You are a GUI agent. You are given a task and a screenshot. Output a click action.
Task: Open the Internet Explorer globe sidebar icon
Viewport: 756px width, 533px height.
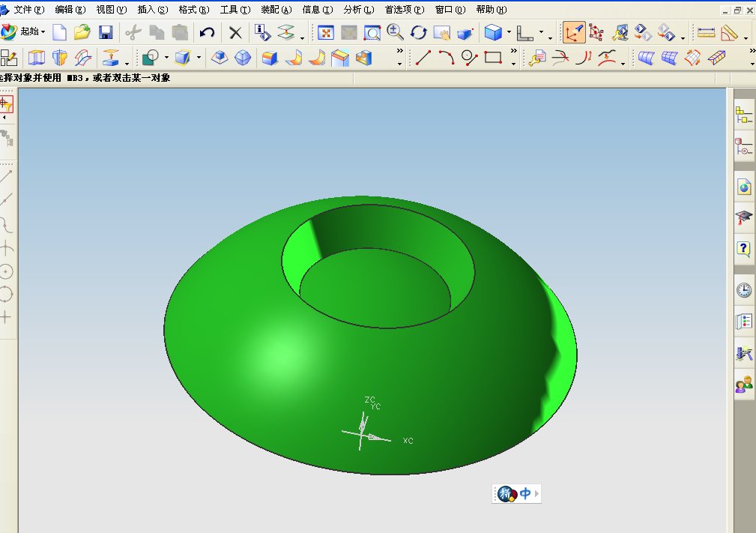coord(744,187)
